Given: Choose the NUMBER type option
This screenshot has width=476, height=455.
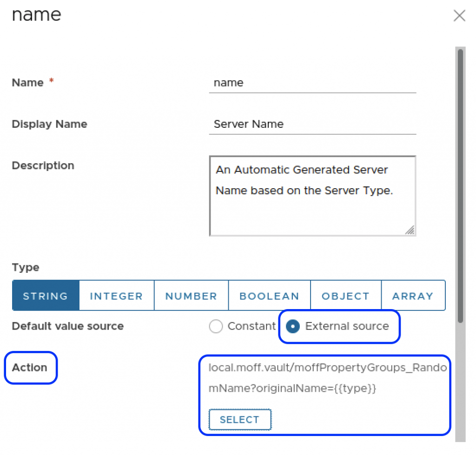Looking at the screenshot, I should pos(191,296).
